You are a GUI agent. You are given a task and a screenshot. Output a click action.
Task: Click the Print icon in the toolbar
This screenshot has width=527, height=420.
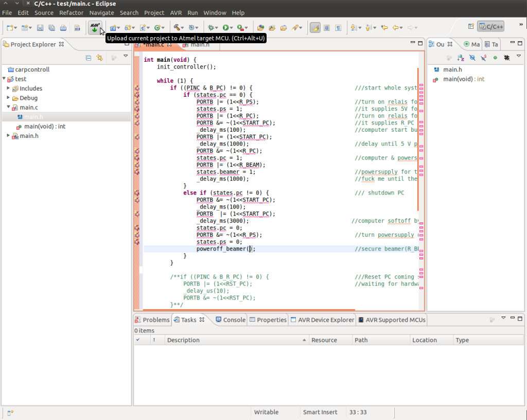coord(63,27)
